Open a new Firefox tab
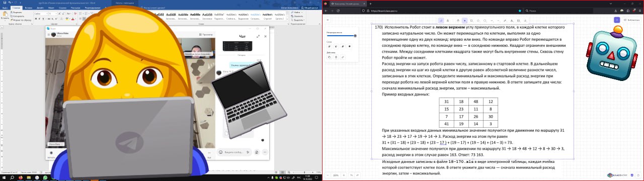This screenshot has width=644, height=181. [371, 4]
